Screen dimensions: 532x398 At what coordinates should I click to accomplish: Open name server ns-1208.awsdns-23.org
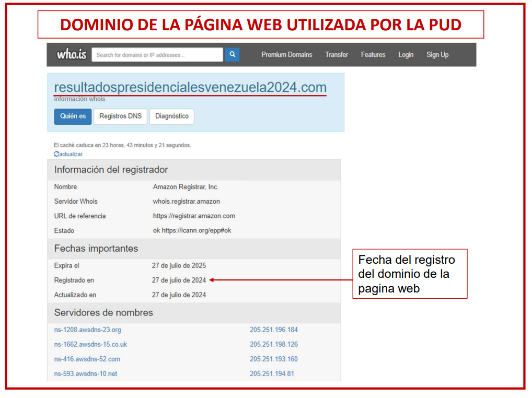pos(87,330)
